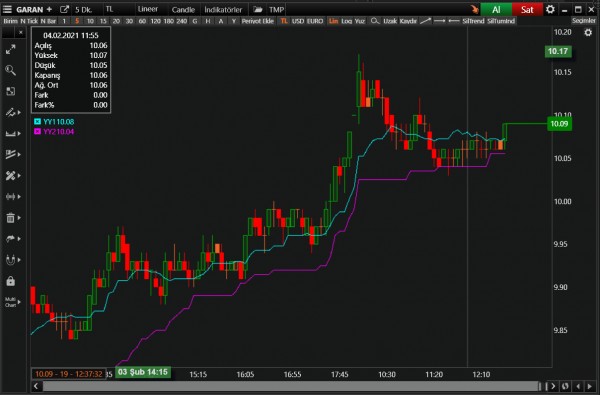Select the trash delete drawings tool
This screenshot has width=600, height=395.
click(10, 218)
